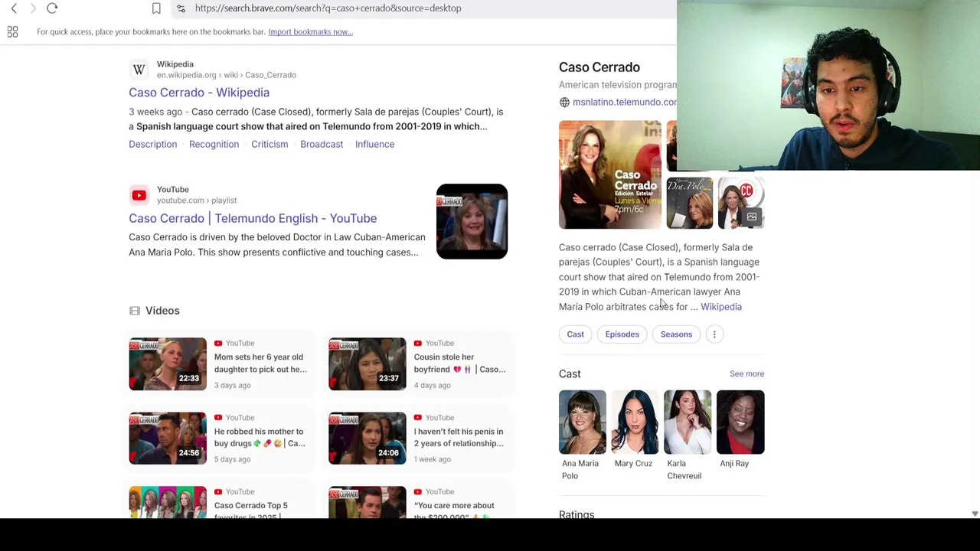The image size is (980, 551).
Task: Bookmark this page using the bookmark icon
Action: pyautogui.click(x=156, y=8)
